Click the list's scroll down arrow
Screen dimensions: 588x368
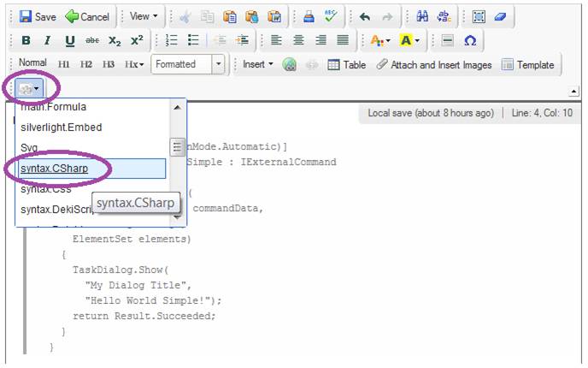tap(177, 217)
